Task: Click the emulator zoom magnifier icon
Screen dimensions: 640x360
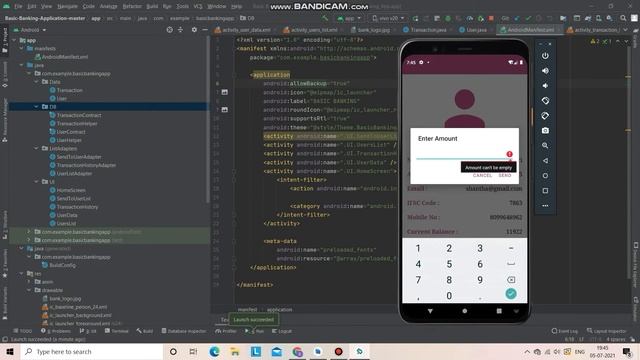Action: (545, 146)
